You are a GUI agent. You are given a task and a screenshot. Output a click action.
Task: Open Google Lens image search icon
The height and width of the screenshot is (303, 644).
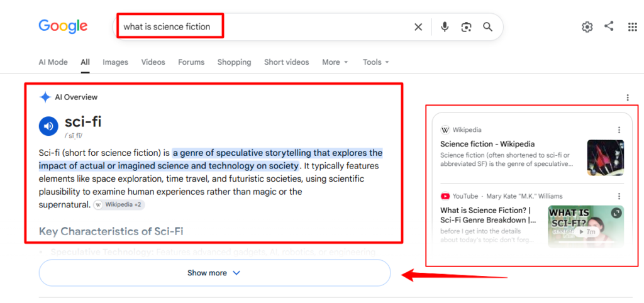point(466,27)
